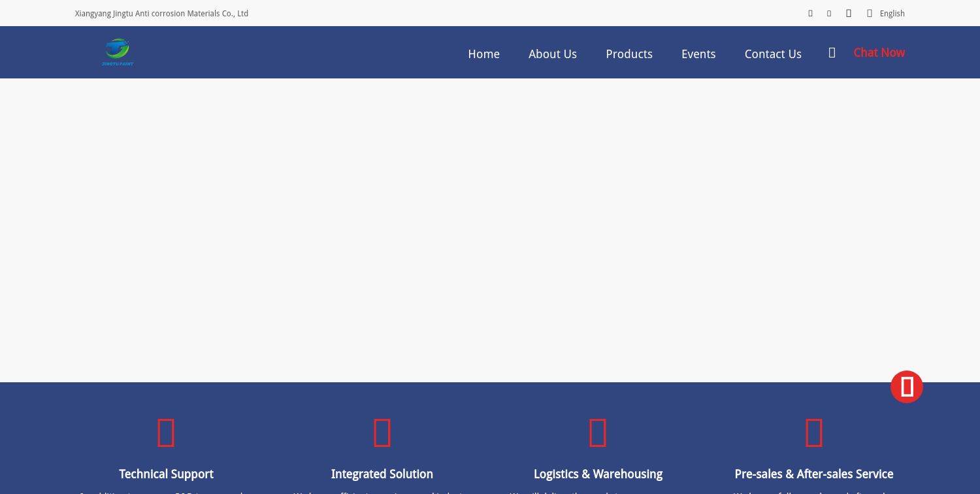Click the Jingtu Paint company logo

tap(118, 52)
